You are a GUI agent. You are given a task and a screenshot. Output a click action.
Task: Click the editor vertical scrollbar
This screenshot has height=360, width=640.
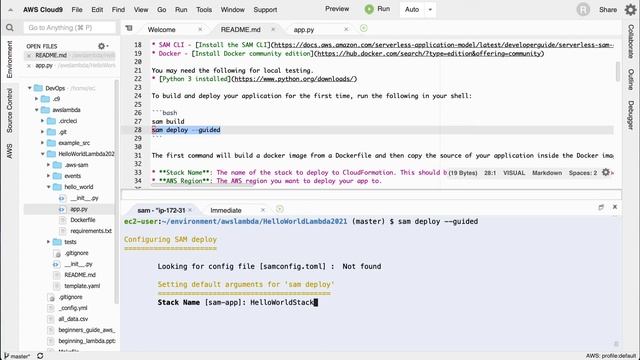[x=618, y=71]
